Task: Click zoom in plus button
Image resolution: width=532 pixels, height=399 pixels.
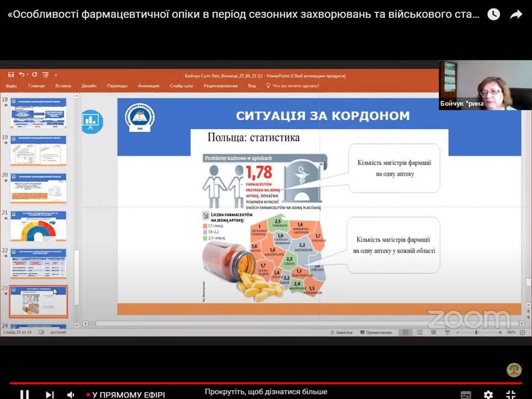Action: tap(500, 333)
